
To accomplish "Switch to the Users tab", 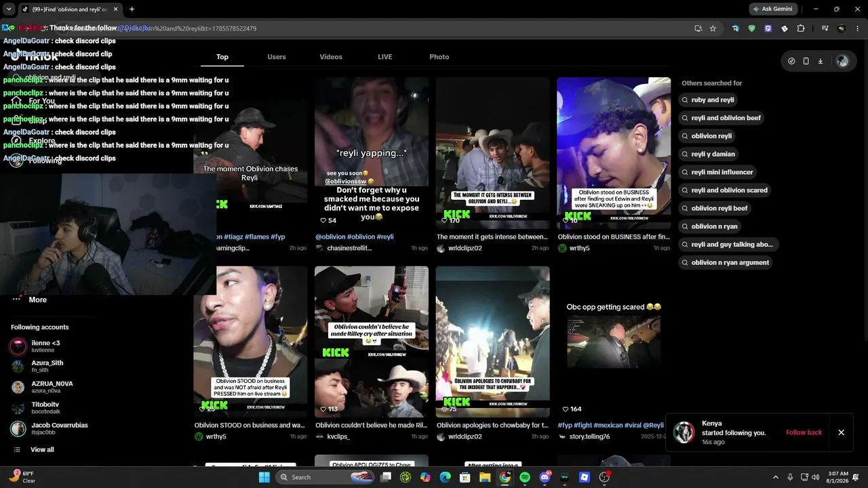I will [277, 57].
